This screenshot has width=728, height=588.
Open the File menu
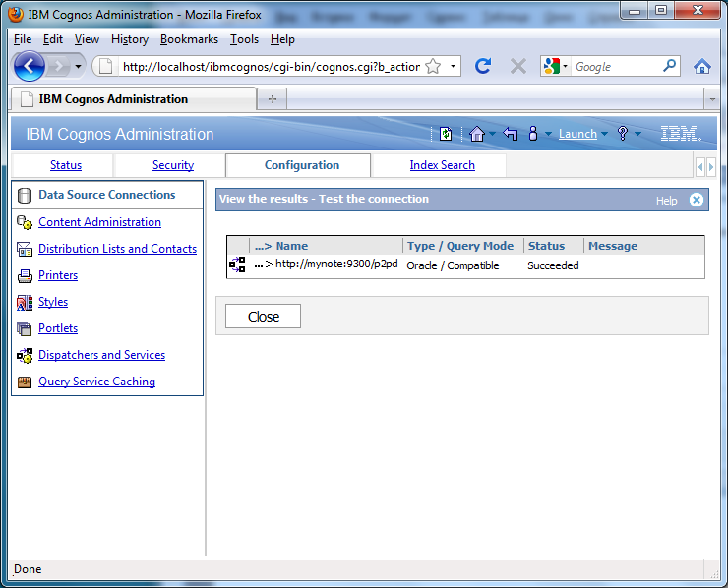coord(23,39)
